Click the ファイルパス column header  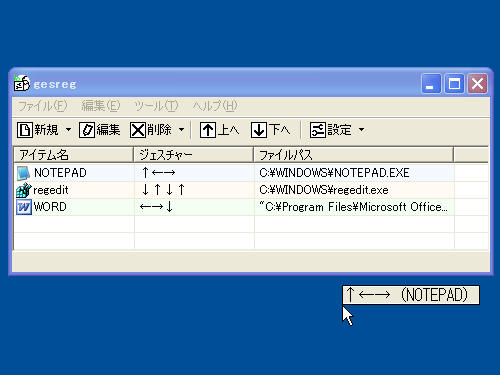coord(354,155)
